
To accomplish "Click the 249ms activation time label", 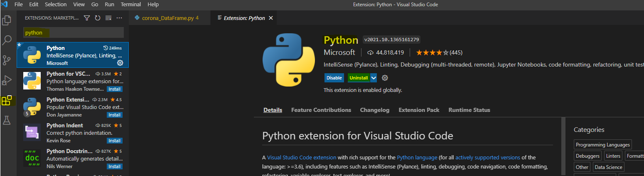I will click(113, 48).
